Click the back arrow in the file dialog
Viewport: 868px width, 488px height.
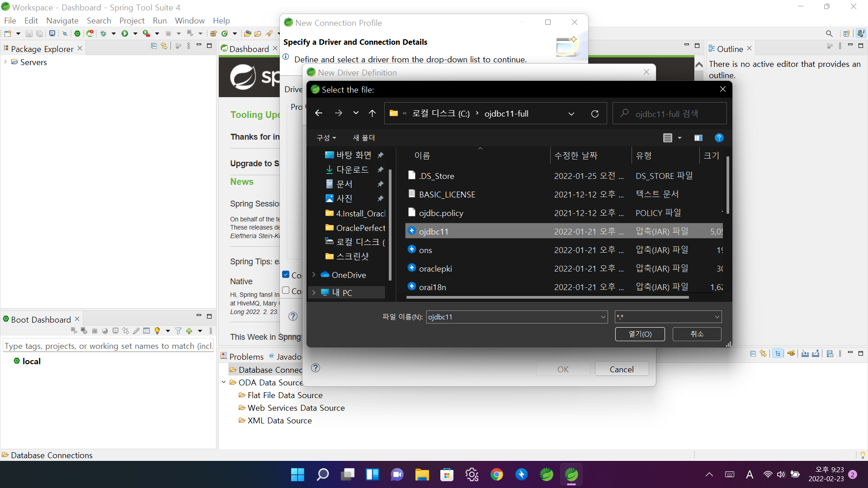pos(319,113)
